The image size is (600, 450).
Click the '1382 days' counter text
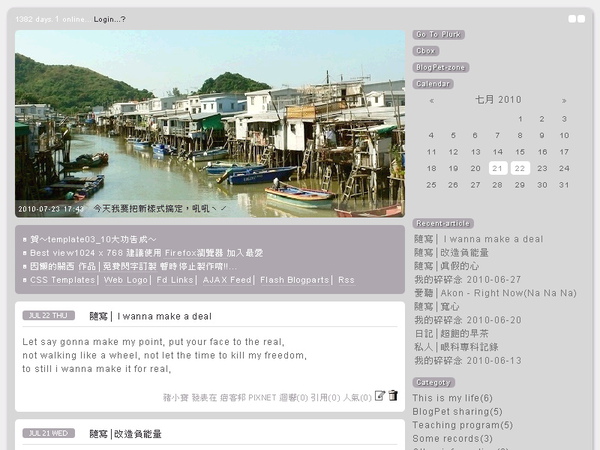click(x=34, y=19)
